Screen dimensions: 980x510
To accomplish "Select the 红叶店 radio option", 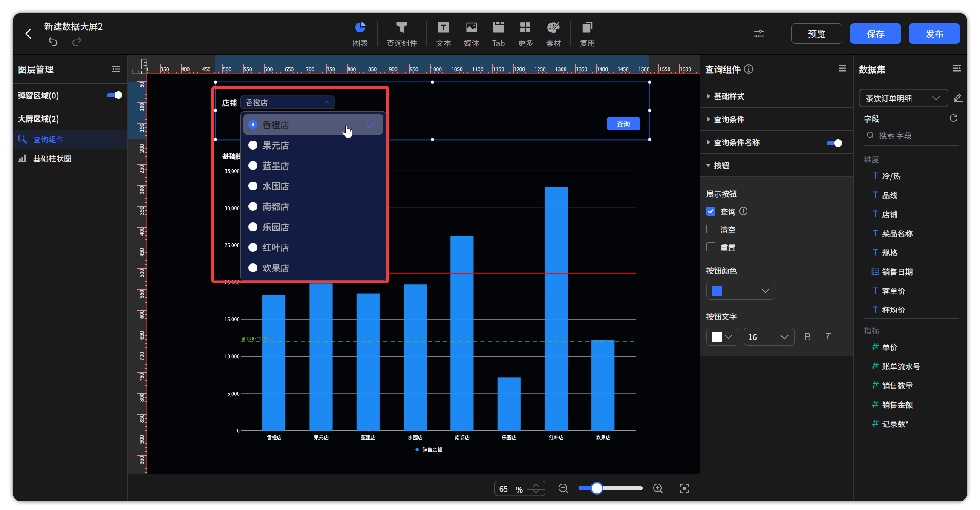I will (x=253, y=248).
